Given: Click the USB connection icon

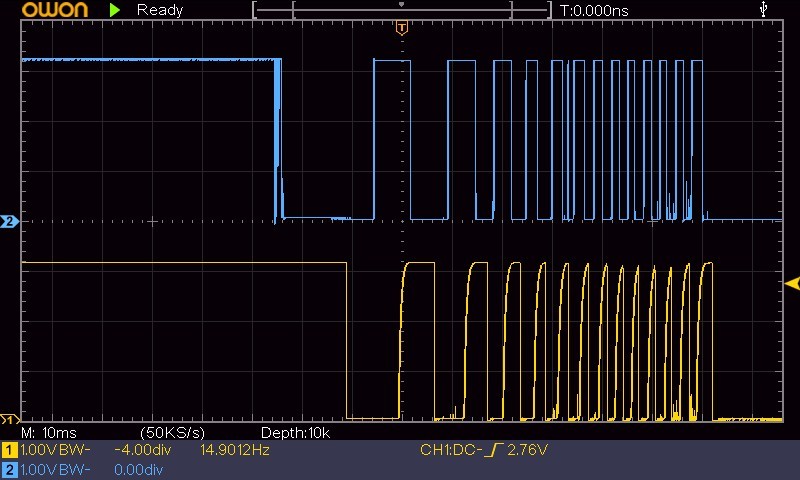Looking at the screenshot, I should [x=763, y=9].
